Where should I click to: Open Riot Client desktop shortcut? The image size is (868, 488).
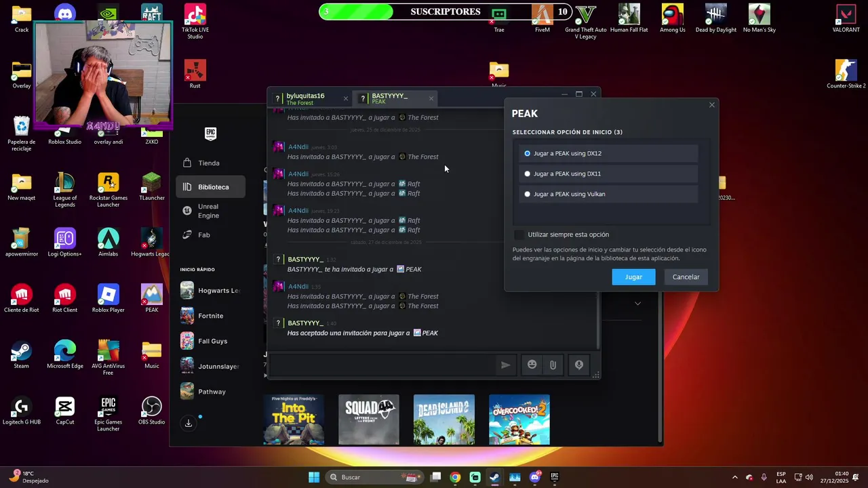65,299
